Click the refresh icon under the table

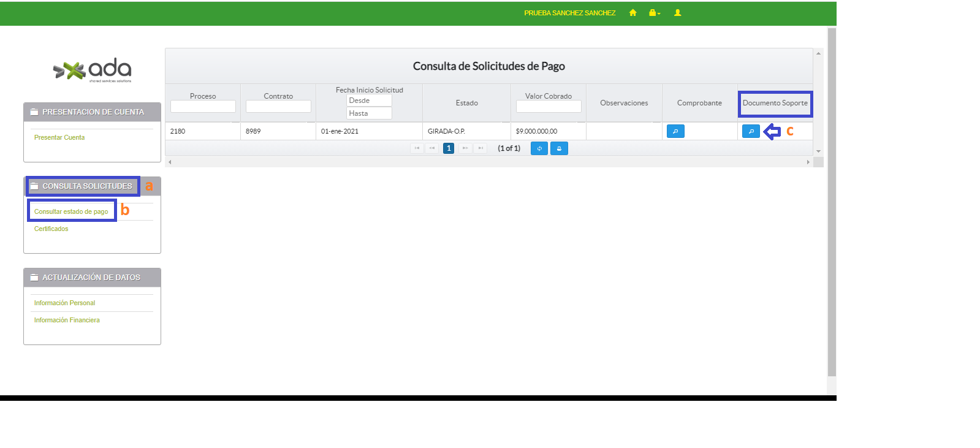tap(539, 148)
